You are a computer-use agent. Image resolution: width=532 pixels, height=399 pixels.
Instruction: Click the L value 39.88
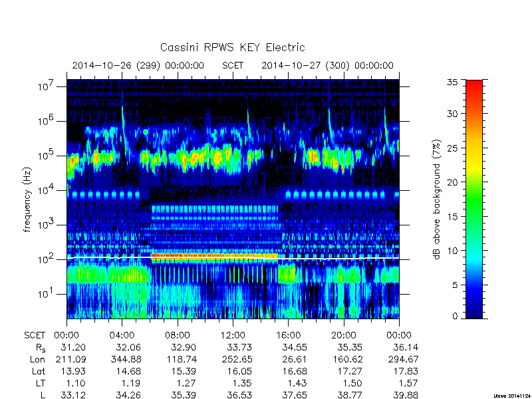click(406, 395)
